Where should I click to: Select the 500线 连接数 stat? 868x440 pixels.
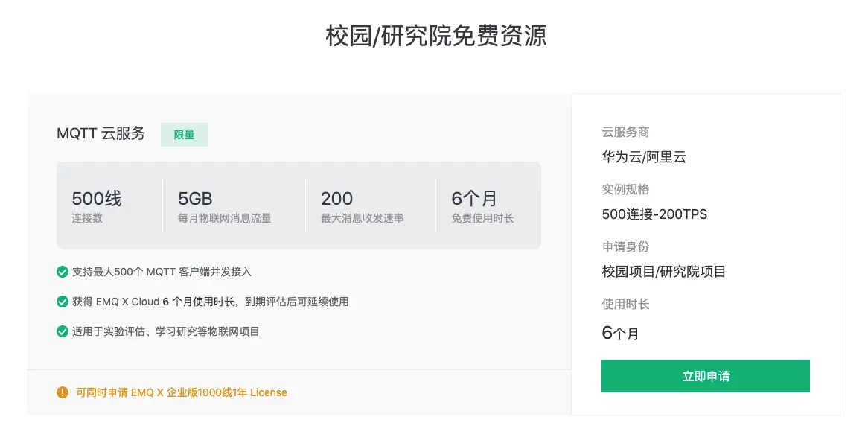point(97,206)
